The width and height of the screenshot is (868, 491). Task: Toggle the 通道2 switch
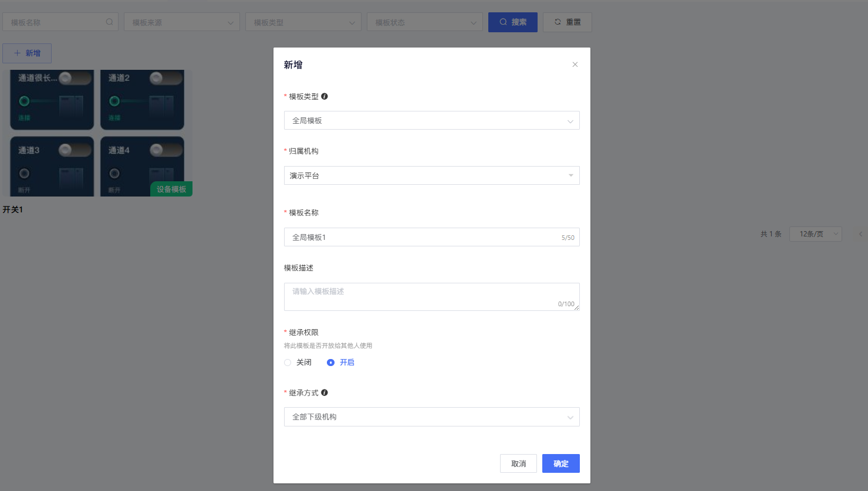(x=165, y=78)
